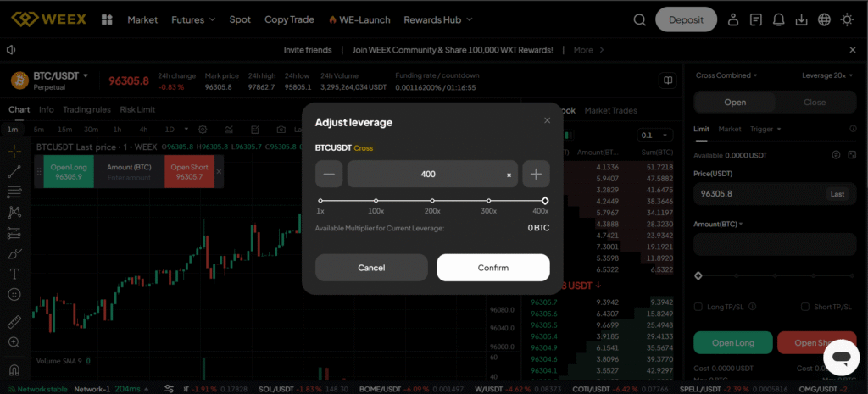Select the crosshair cursor tool on chart
The height and width of the screenshot is (394, 868).
pos(14,151)
